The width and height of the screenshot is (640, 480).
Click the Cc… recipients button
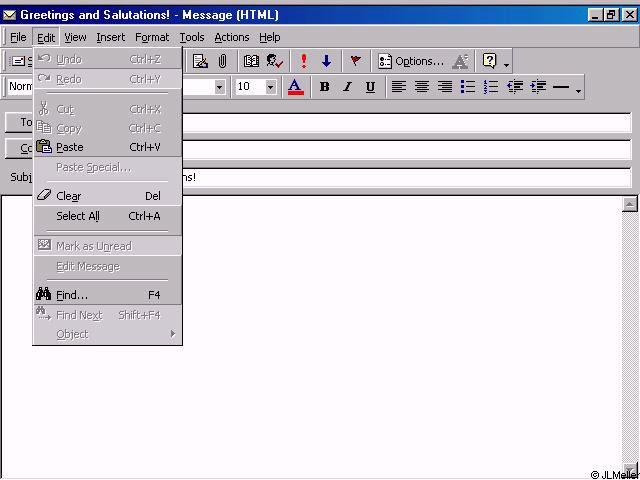coord(19,149)
